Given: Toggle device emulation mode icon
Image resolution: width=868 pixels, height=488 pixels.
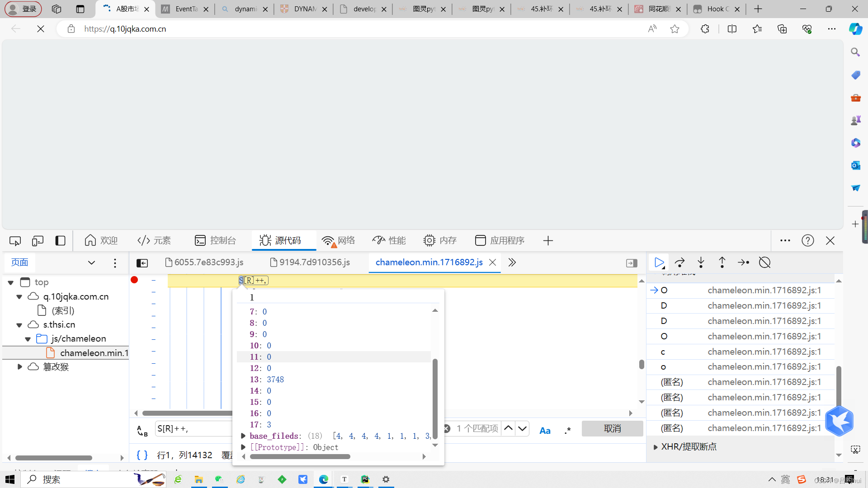Looking at the screenshot, I should tap(38, 241).
